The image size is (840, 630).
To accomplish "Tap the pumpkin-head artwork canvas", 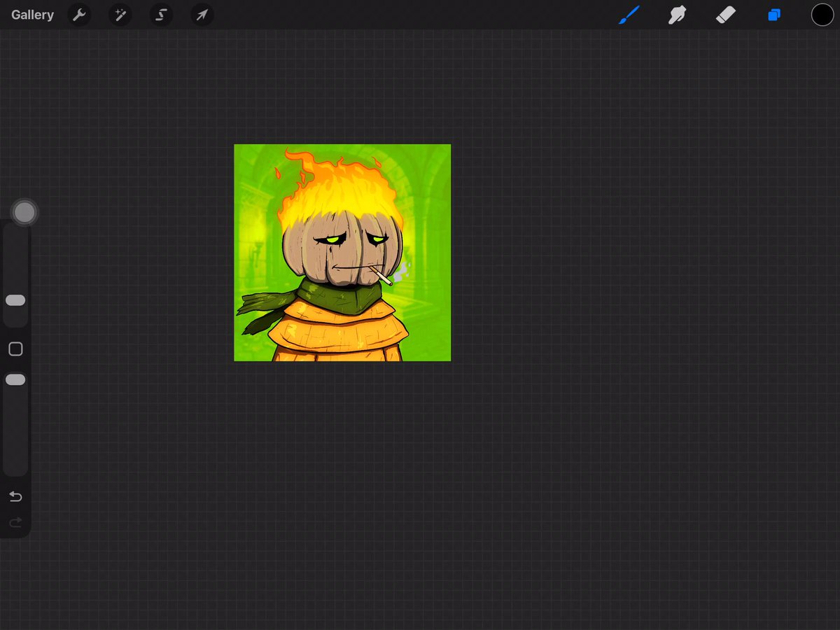I will (x=342, y=253).
